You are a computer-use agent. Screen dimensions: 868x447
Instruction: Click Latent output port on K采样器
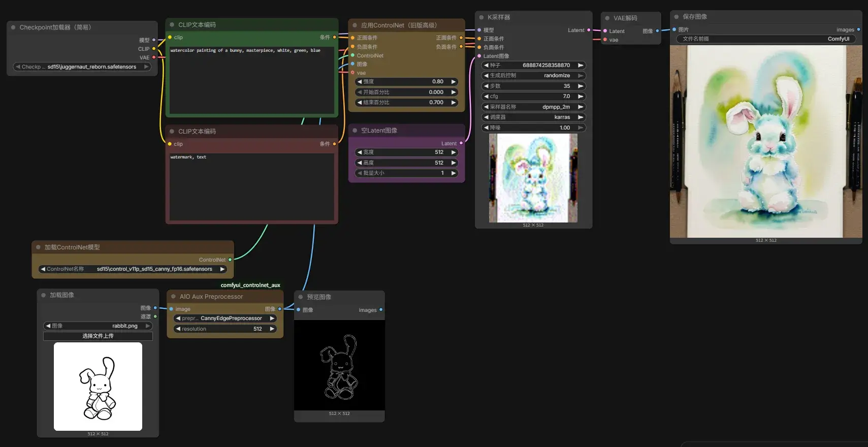pos(589,30)
